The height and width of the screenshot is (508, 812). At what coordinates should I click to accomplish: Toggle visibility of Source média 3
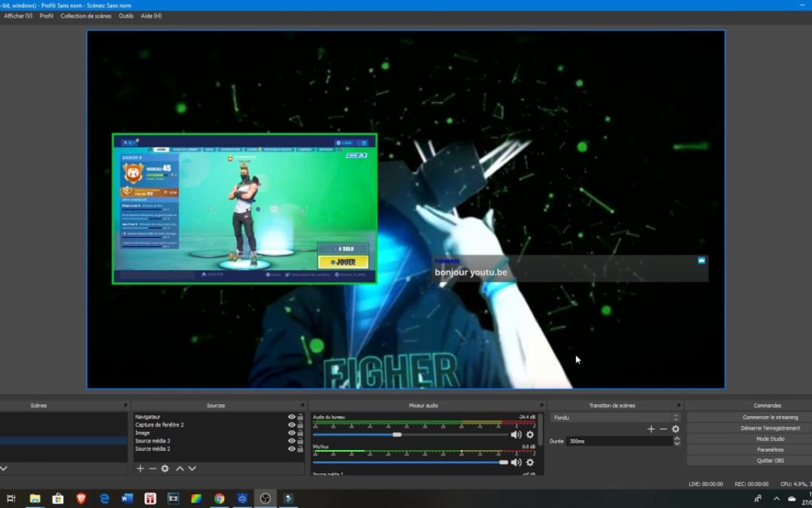coord(291,441)
